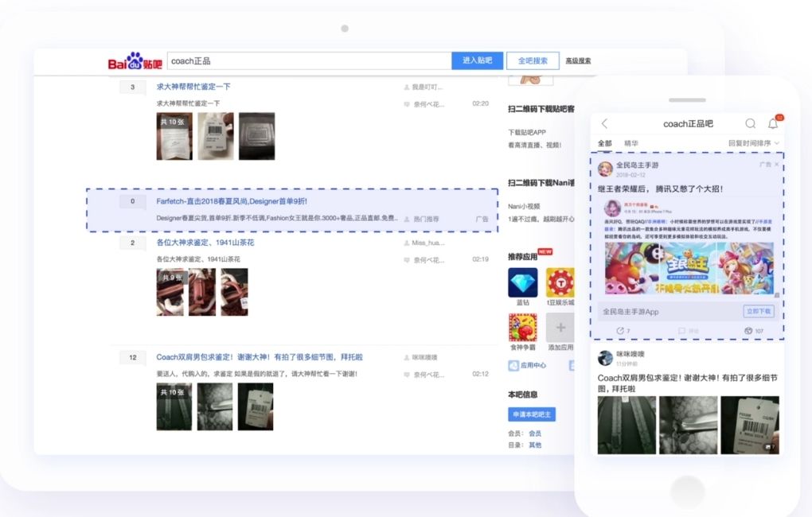Open the 回复时间排序 sort dropdown
This screenshot has width=812, height=517.
(754, 143)
